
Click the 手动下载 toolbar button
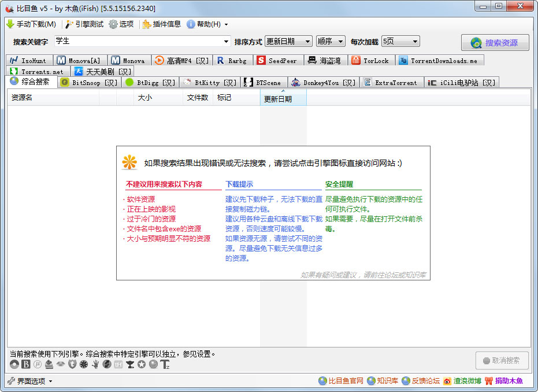[x=31, y=24]
